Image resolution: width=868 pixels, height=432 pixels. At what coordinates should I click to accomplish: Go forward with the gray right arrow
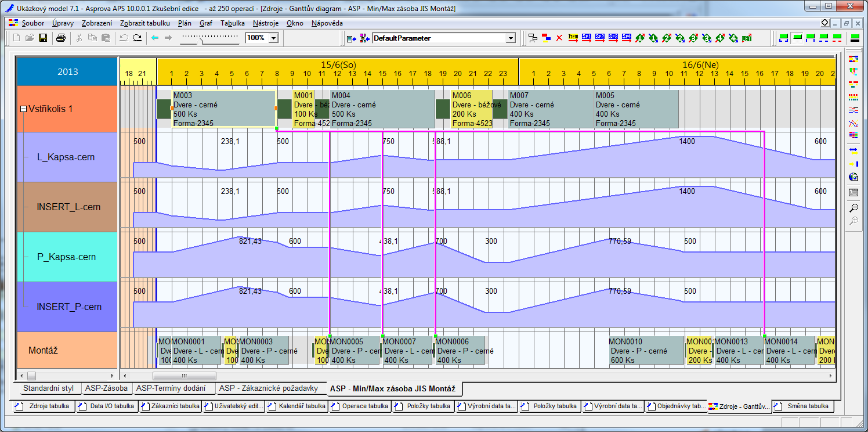[168, 38]
